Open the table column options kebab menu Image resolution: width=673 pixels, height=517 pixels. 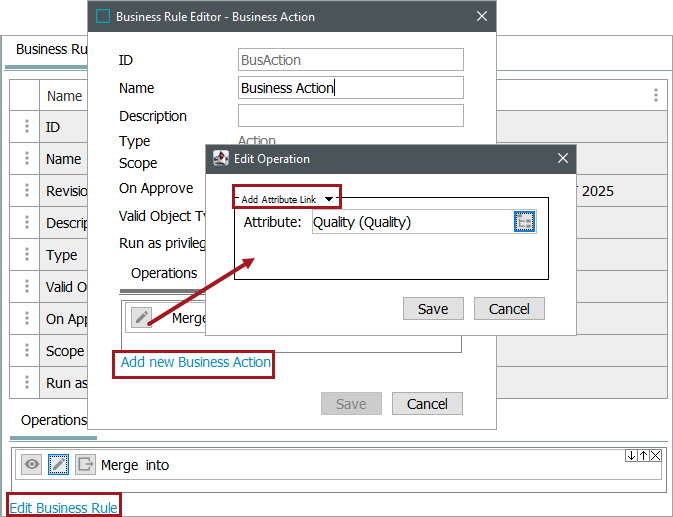click(656, 96)
